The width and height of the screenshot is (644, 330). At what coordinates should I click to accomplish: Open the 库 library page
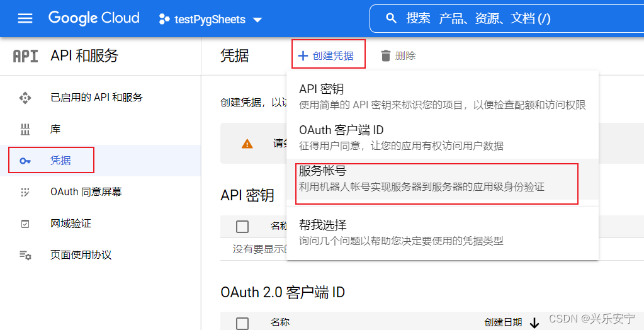click(x=100, y=129)
